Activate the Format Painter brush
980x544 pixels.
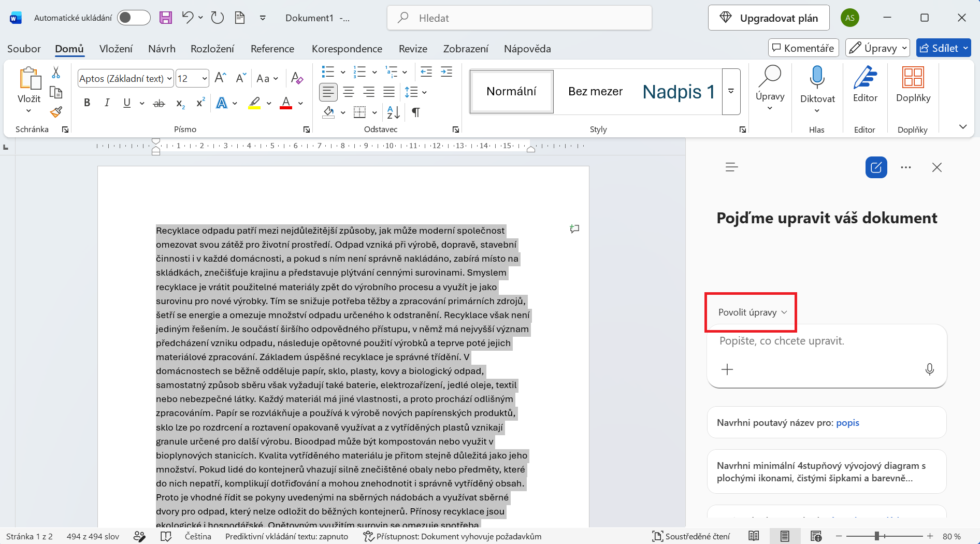(x=56, y=112)
